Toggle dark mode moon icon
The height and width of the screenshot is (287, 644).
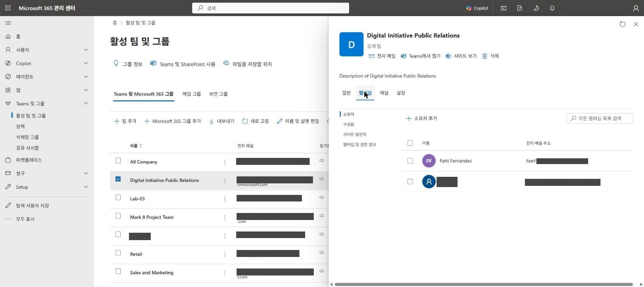536,8
